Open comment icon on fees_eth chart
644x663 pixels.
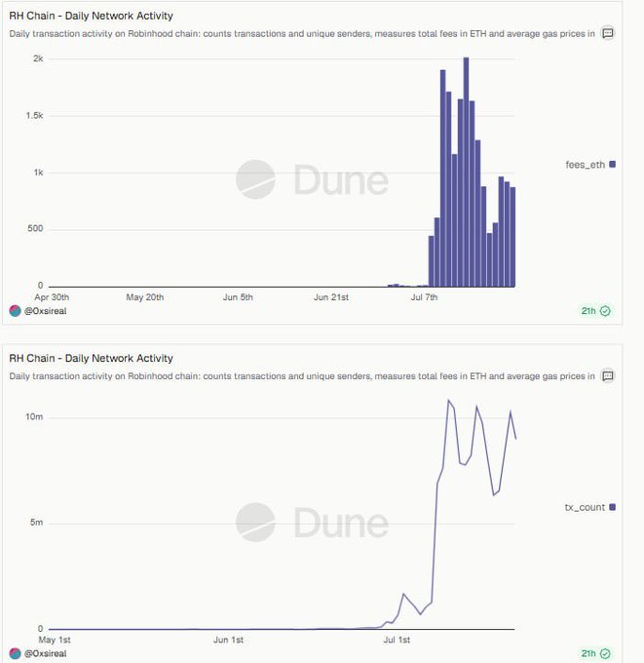click(608, 33)
